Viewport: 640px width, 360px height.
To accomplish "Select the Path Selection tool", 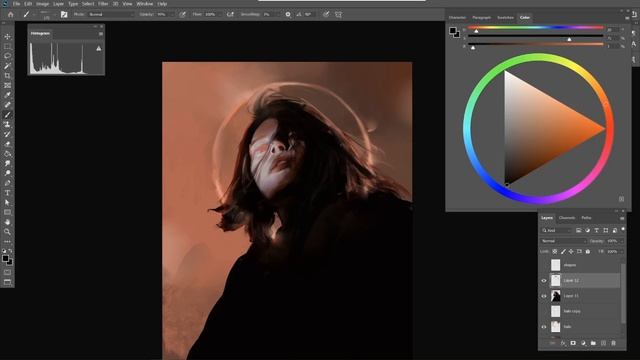I will pyautogui.click(x=7, y=202).
